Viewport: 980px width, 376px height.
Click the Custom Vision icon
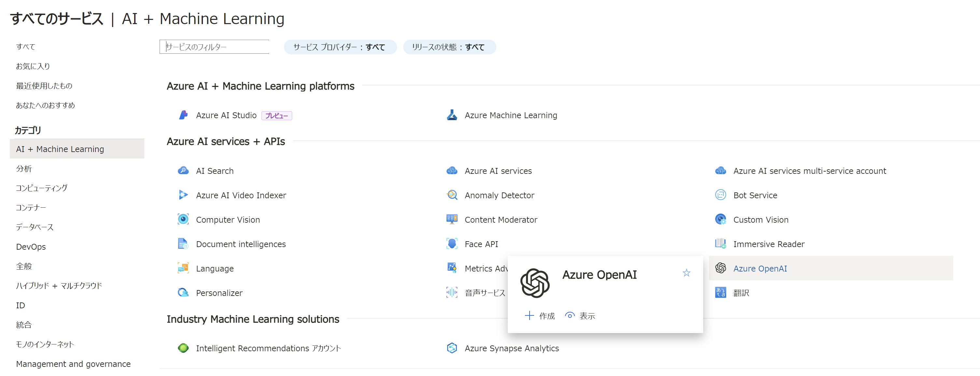coord(720,219)
